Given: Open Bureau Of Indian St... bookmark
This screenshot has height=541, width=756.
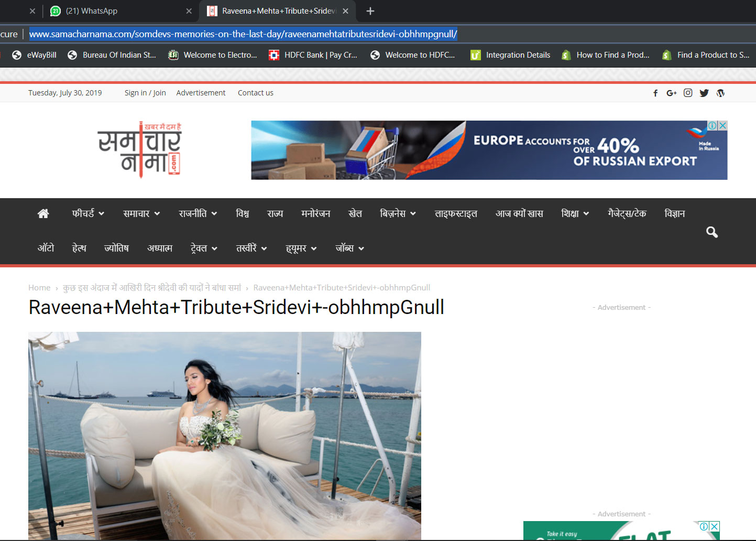Looking at the screenshot, I should coord(112,55).
